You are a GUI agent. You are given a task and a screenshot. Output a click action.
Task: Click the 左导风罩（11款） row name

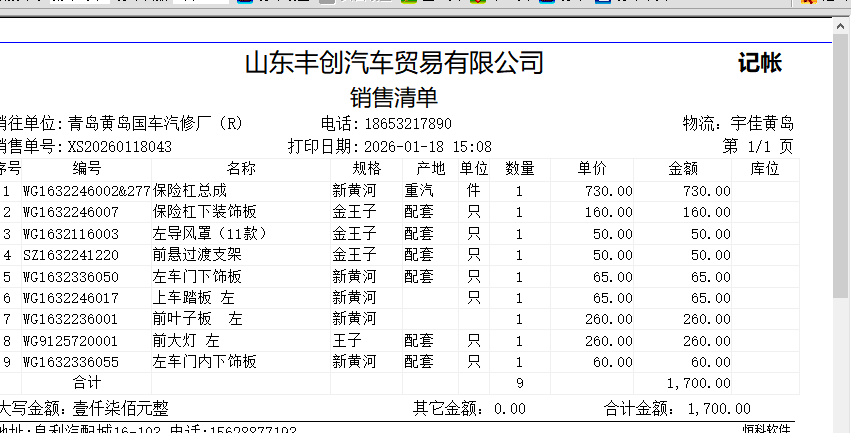pyautogui.click(x=205, y=233)
